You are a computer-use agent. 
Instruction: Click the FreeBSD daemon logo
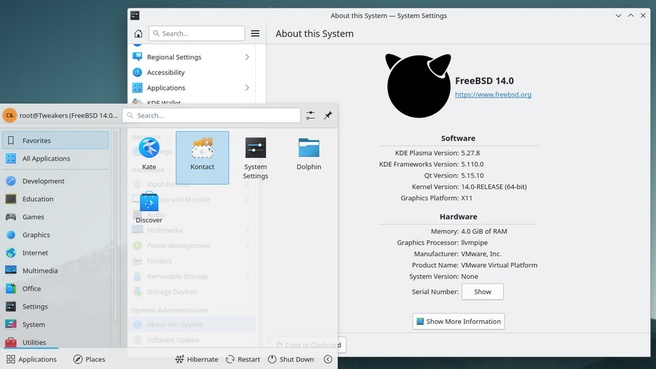point(418,85)
